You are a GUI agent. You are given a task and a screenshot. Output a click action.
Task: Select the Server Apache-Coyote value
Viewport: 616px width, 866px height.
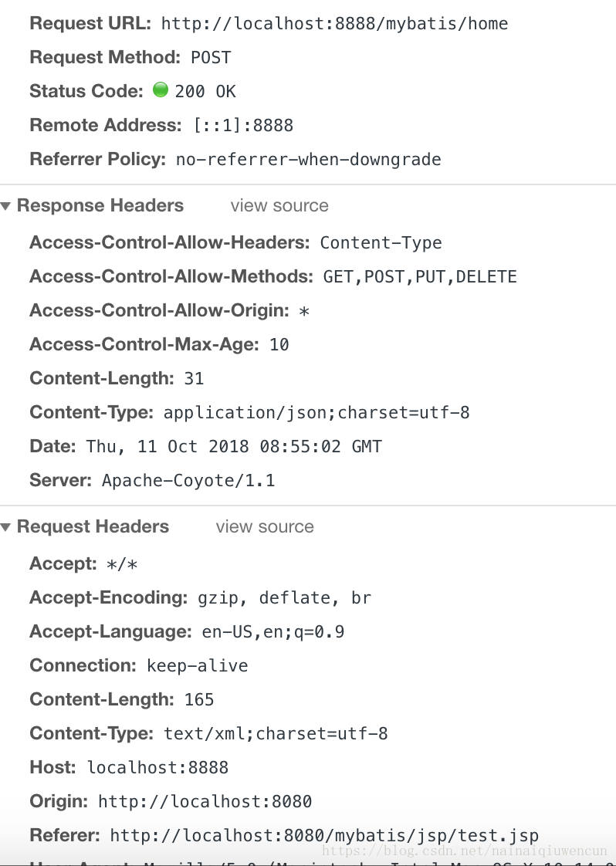coord(188,481)
